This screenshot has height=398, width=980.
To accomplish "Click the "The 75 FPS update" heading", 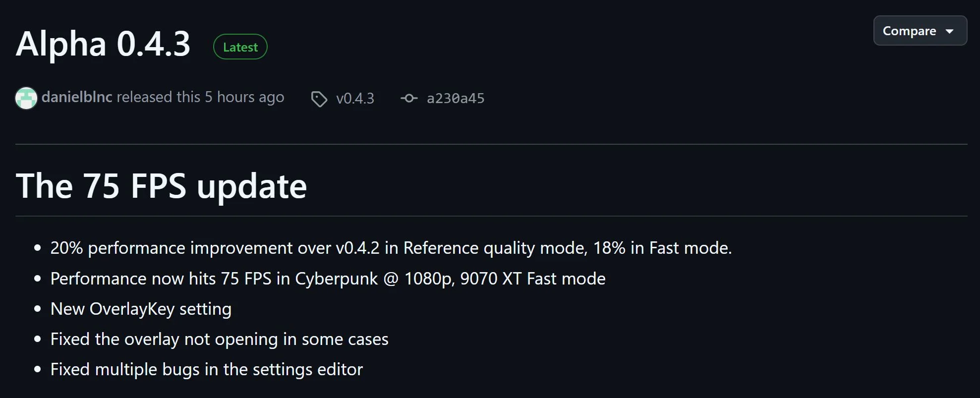I will click(162, 186).
